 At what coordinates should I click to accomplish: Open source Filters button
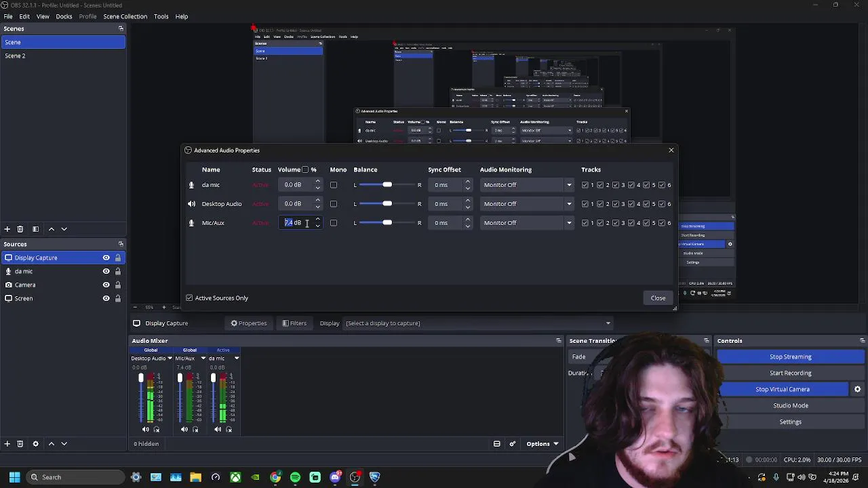294,323
